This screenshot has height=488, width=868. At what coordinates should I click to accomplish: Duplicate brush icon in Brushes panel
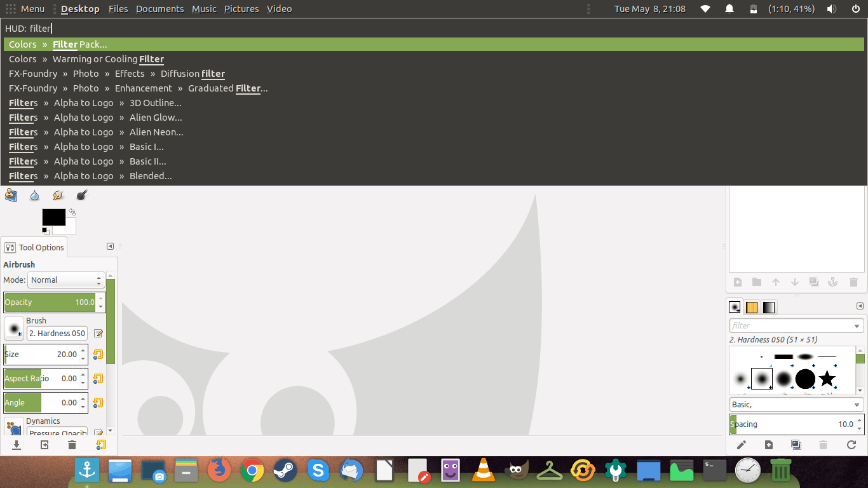796,445
